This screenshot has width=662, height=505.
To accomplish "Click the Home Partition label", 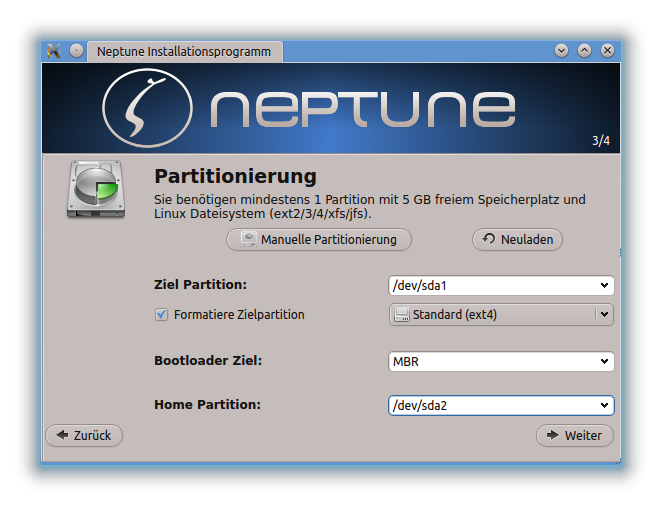I will pos(208,405).
